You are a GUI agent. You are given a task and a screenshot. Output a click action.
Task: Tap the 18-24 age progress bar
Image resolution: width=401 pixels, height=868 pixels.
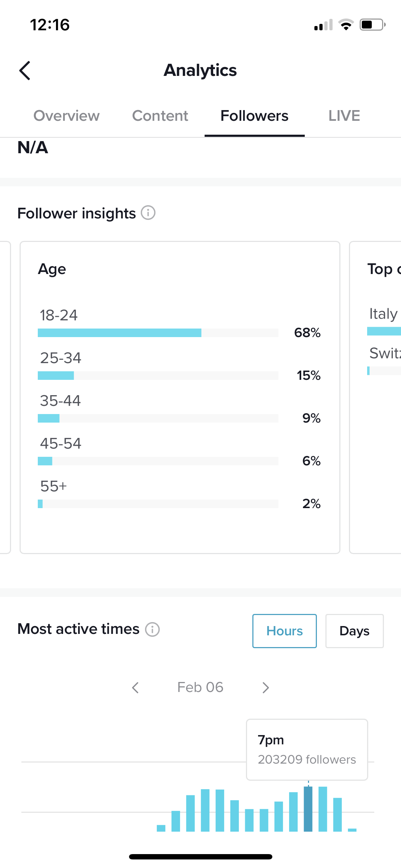point(158,333)
